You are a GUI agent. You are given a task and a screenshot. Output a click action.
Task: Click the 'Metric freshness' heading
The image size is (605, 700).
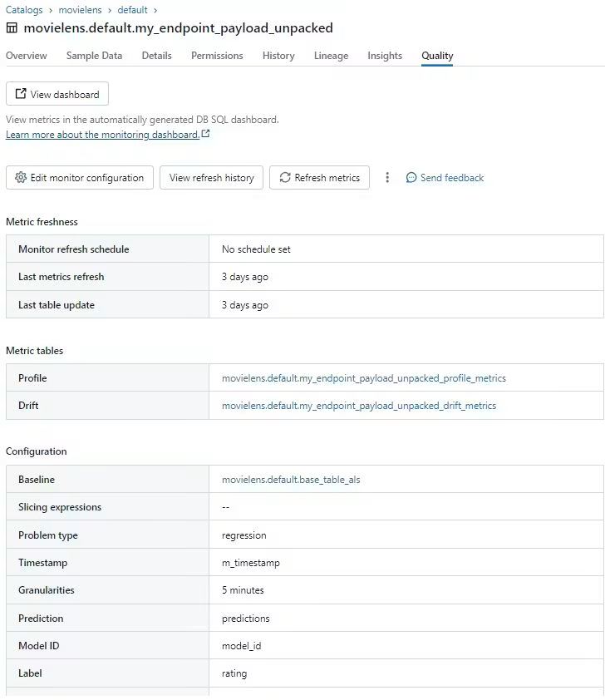42,222
